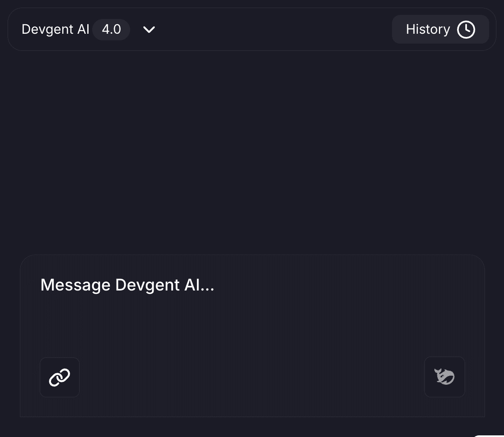Enable DeepSeek mode in the composer
This screenshot has width=504, height=437.
click(444, 377)
